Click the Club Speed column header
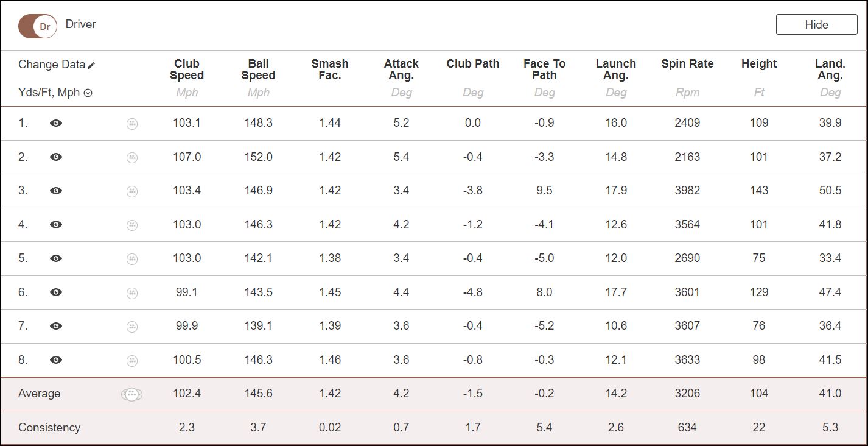Screen dimensions: 868x446 (x=187, y=69)
